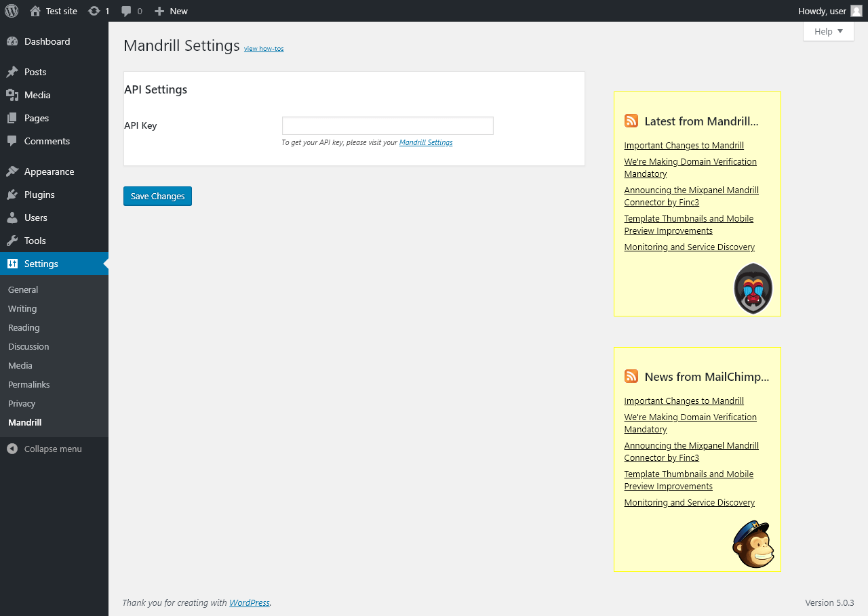Click the updates circular arrows icon
The width and height of the screenshot is (868, 616).
point(94,11)
